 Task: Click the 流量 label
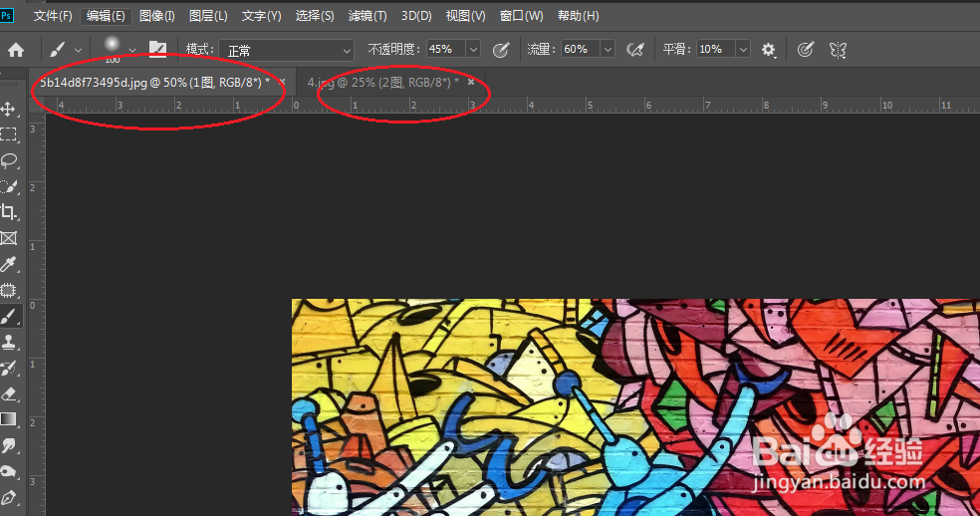[x=541, y=50]
